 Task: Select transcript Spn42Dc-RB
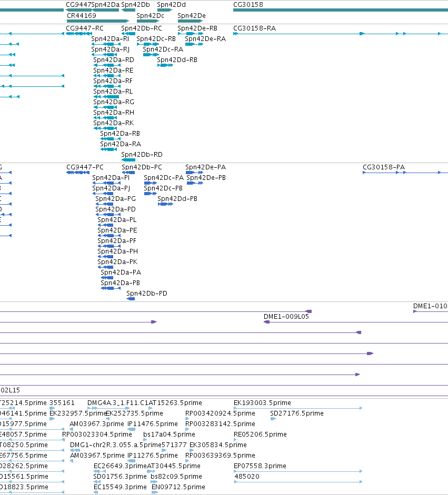156,39
